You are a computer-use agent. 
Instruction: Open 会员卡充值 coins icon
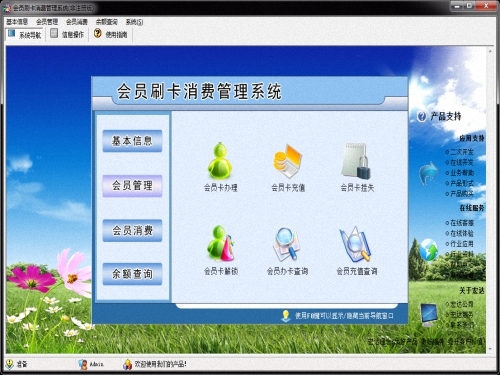click(288, 161)
